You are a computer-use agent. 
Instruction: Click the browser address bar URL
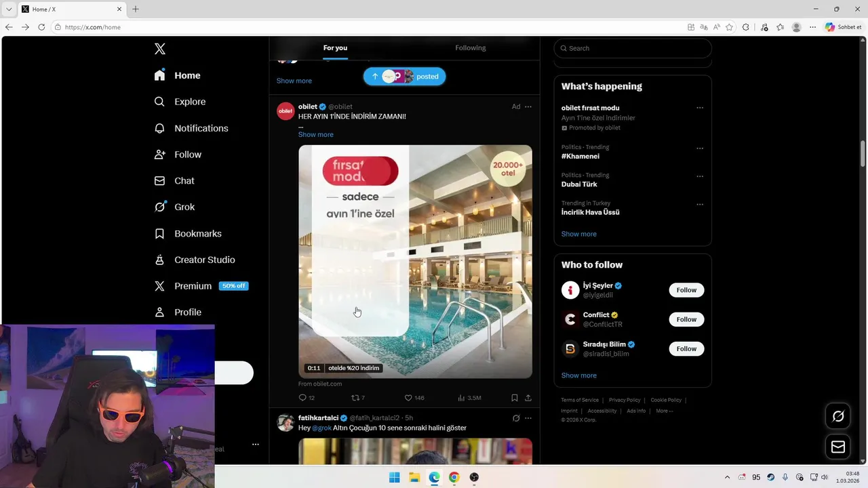tap(93, 27)
